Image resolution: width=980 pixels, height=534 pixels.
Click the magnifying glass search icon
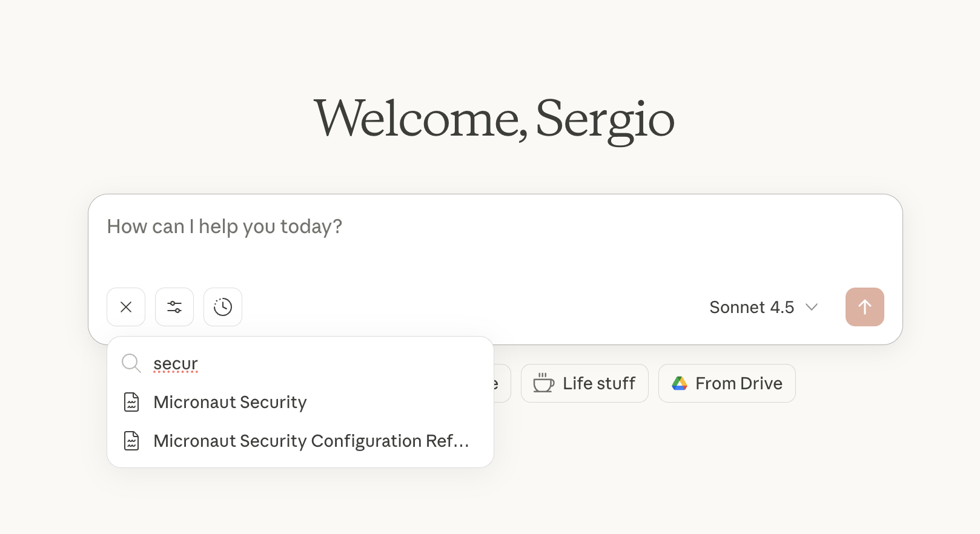pos(131,363)
